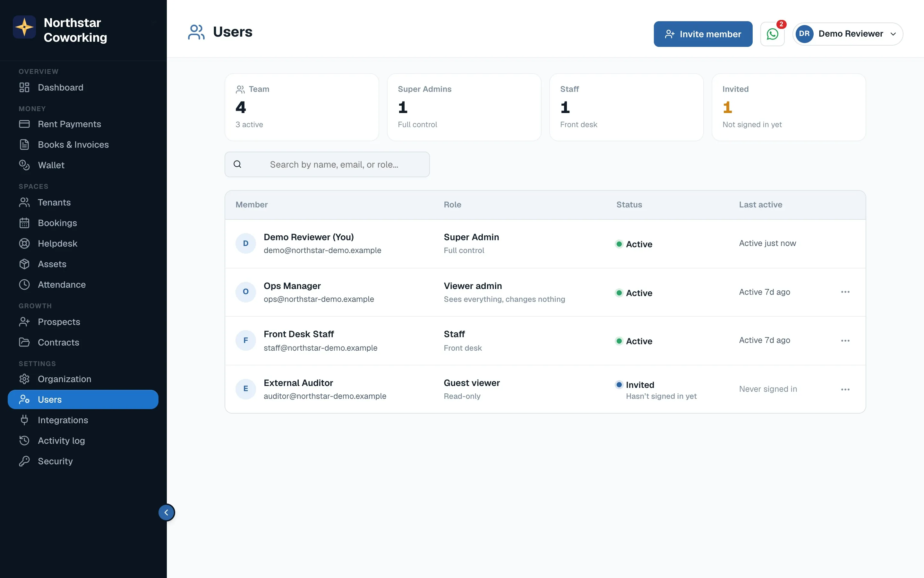
Task: Click the Helpdesk lifebuoy icon
Action: pyautogui.click(x=24, y=243)
